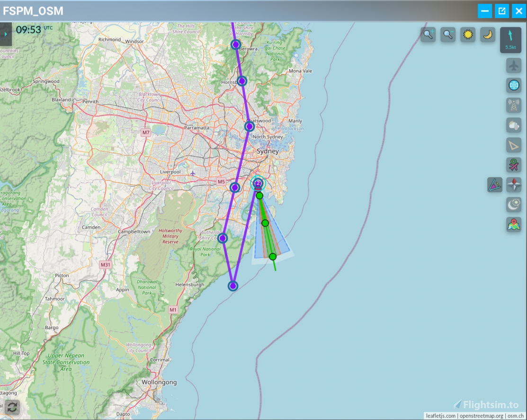Zoom out using the magnifier minus icon
The image size is (527, 420).
point(447,35)
